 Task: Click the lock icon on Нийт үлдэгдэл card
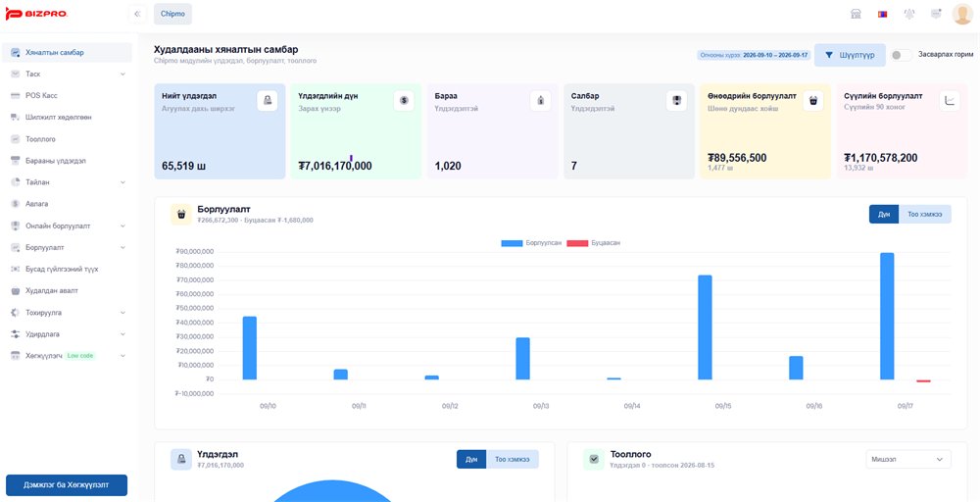pyautogui.click(x=268, y=101)
